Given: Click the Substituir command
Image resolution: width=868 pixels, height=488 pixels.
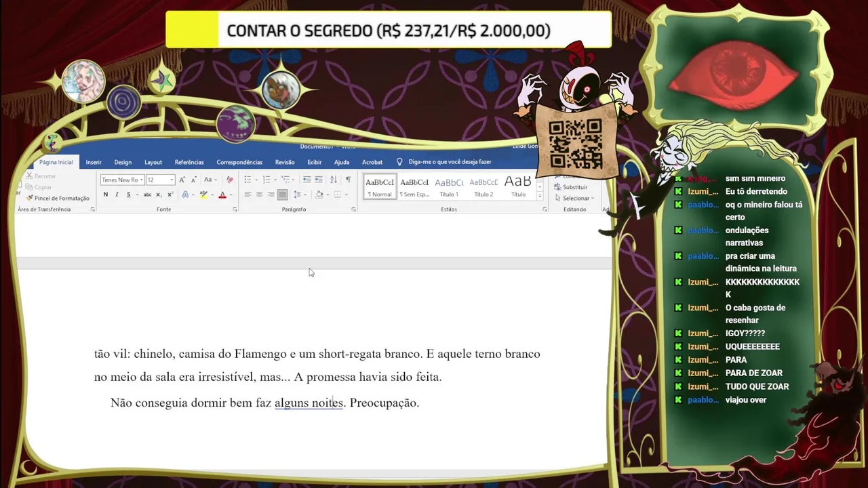Looking at the screenshot, I should (x=572, y=187).
